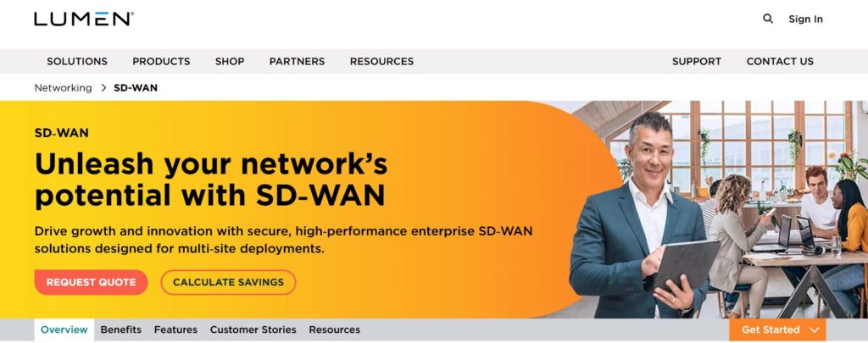Open the Partners menu

(297, 62)
